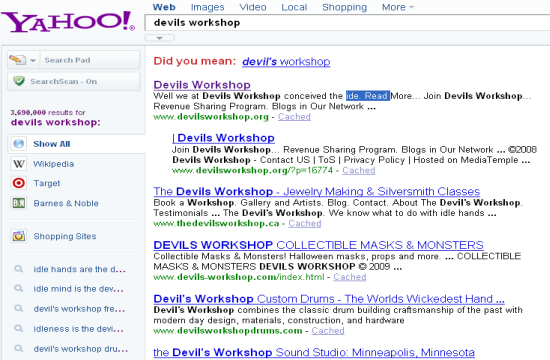Click the search box containing 'devils workshop'
Viewport: 550px width, 360px height.
347,22
